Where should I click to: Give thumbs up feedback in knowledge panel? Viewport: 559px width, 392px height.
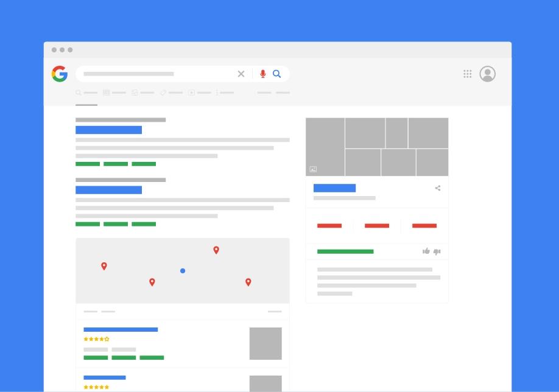426,251
